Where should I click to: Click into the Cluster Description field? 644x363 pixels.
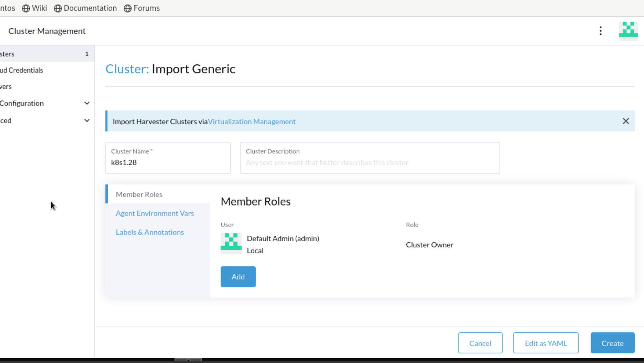[370, 162]
